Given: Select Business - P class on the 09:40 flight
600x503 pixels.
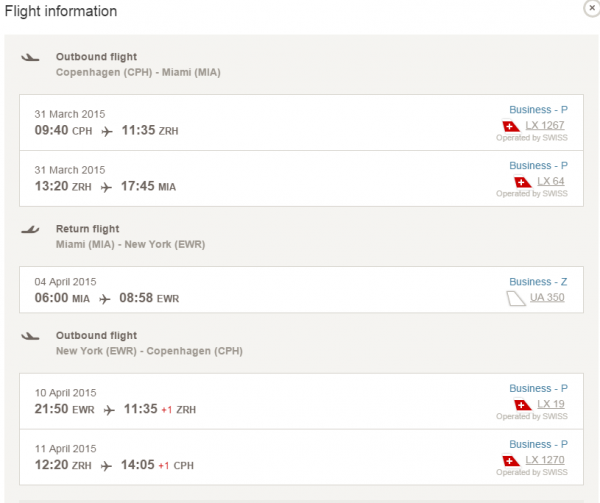Looking at the screenshot, I should pos(538,109).
